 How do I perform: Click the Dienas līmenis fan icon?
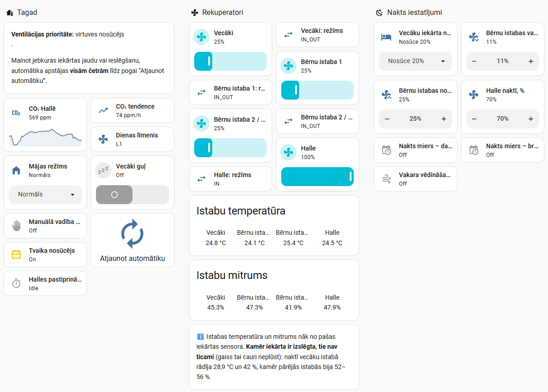tap(103, 139)
